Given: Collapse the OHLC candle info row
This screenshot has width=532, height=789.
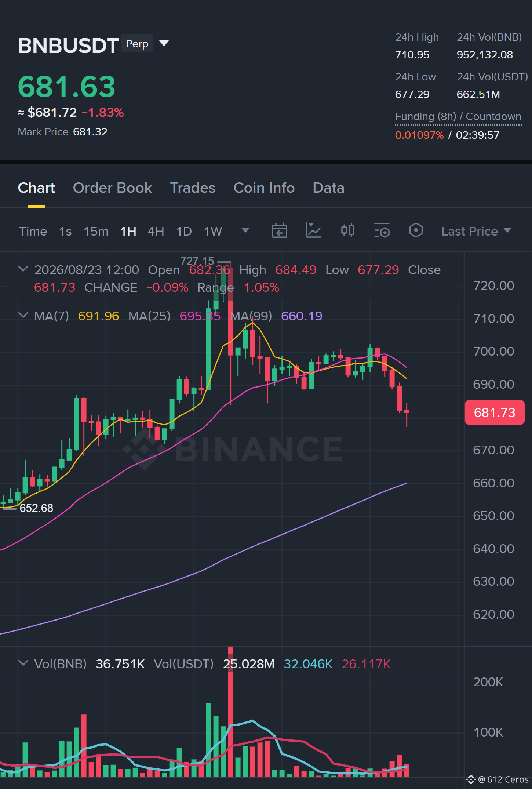Looking at the screenshot, I should click(23, 269).
